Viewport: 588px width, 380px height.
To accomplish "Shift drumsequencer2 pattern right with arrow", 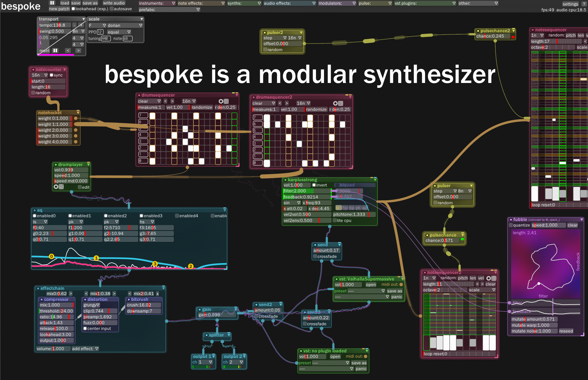I will tap(287, 103).
